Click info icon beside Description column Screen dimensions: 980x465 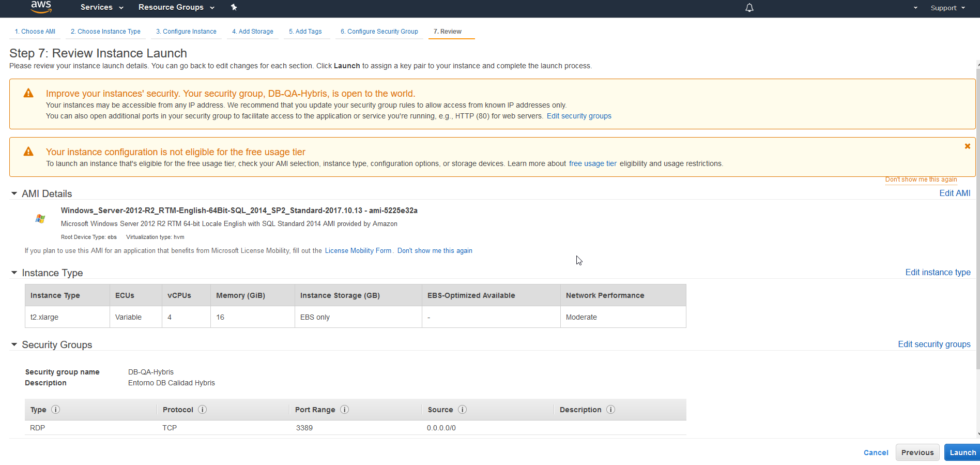[611, 410]
